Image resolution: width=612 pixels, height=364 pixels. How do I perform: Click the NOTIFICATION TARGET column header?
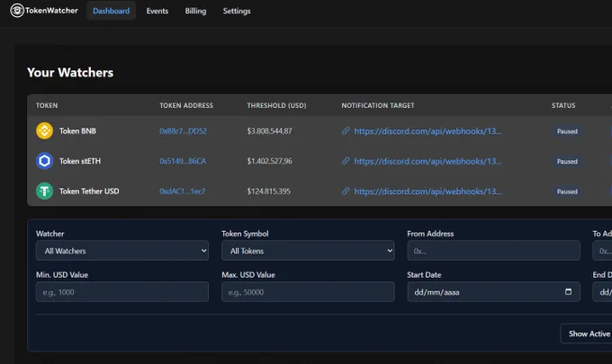378,105
